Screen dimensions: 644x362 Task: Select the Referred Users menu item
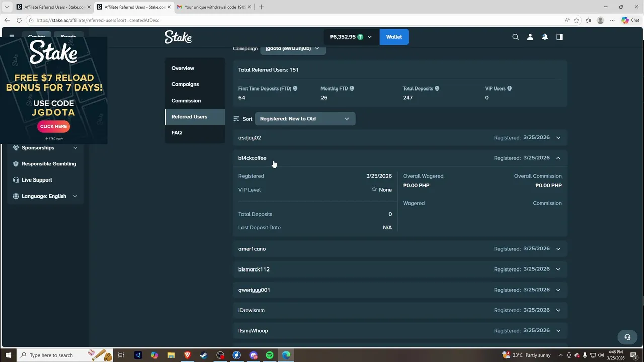(x=194, y=117)
